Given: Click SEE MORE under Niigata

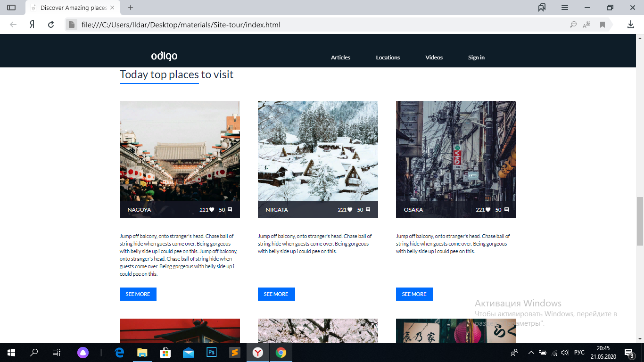Looking at the screenshot, I should coord(276,294).
